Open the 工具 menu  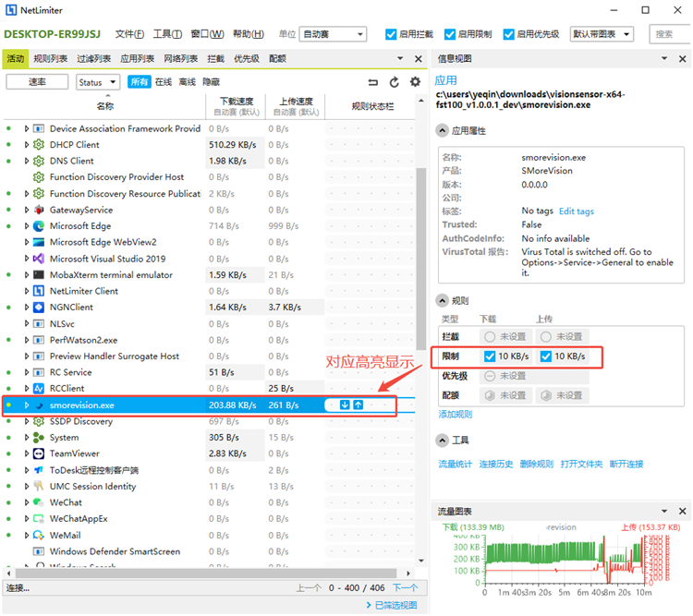coord(166,34)
